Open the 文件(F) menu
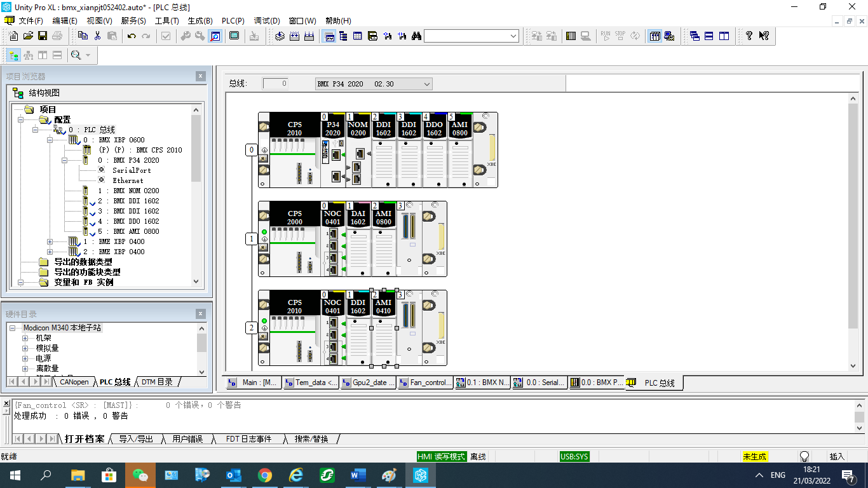This screenshot has height=488, width=868. [x=31, y=21]
